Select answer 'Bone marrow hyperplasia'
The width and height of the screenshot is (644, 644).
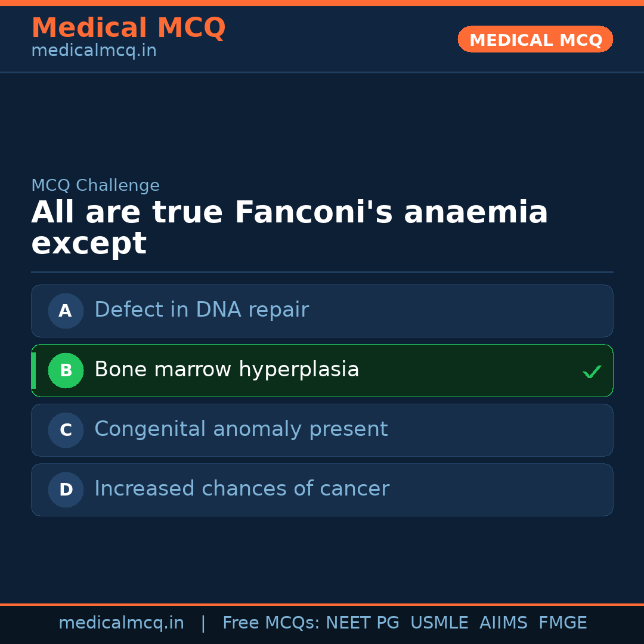pos(227,370)
